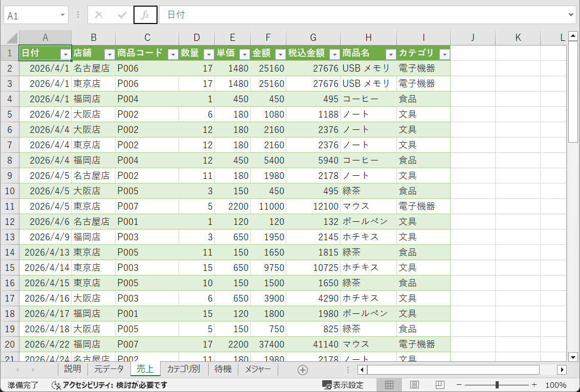Image resolution: width=580 pixels, height=392 pixels.
Task: Click the Insert Function fx button
Action: click(145, 15)
